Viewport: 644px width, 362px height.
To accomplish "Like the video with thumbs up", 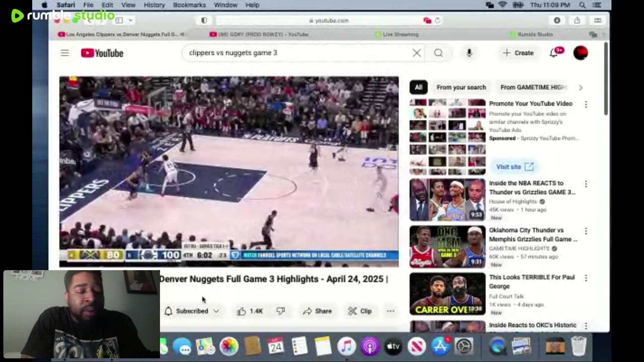I will coord(250,311).
